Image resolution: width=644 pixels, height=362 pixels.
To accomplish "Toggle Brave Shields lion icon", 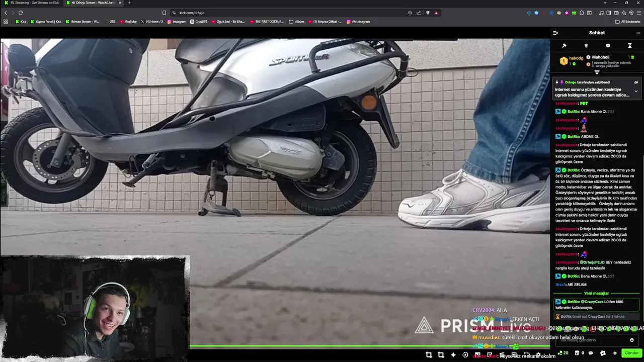I will [x=428, y=13].
